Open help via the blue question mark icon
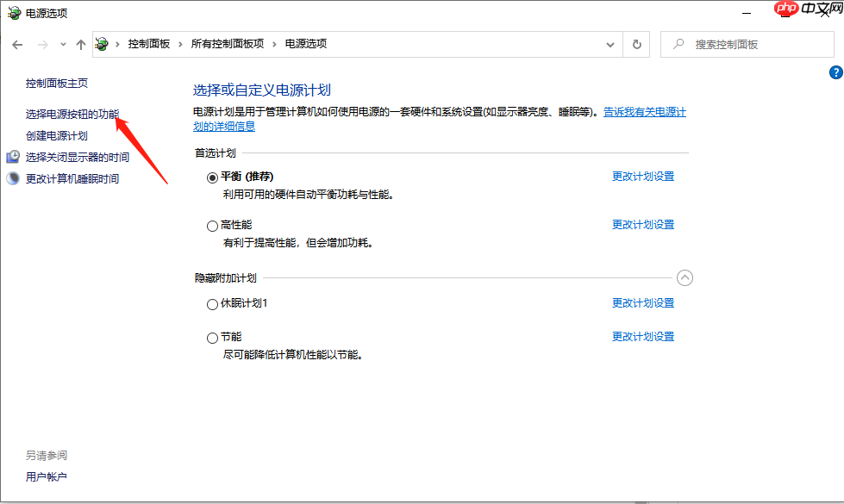 tap(837, 72)
